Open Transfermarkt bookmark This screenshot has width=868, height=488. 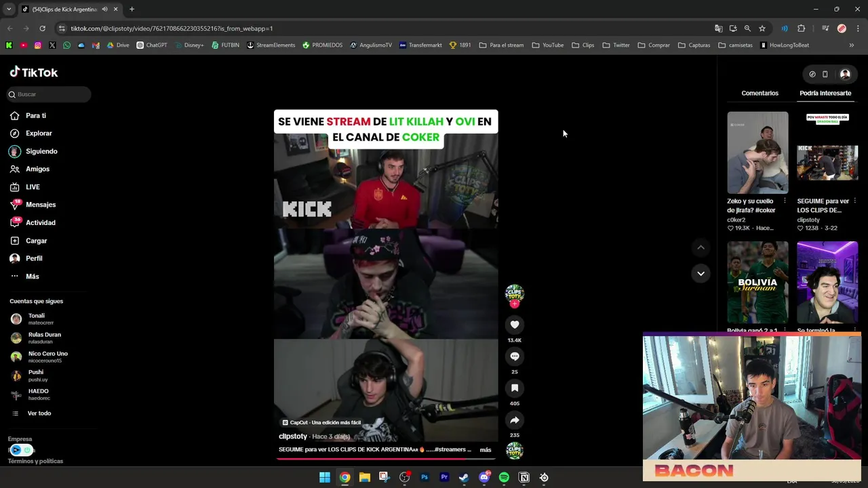click(x=420, y=45)
